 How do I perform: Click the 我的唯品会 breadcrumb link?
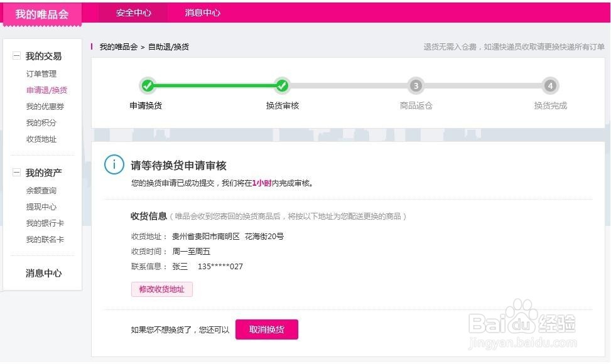point(118,47)
